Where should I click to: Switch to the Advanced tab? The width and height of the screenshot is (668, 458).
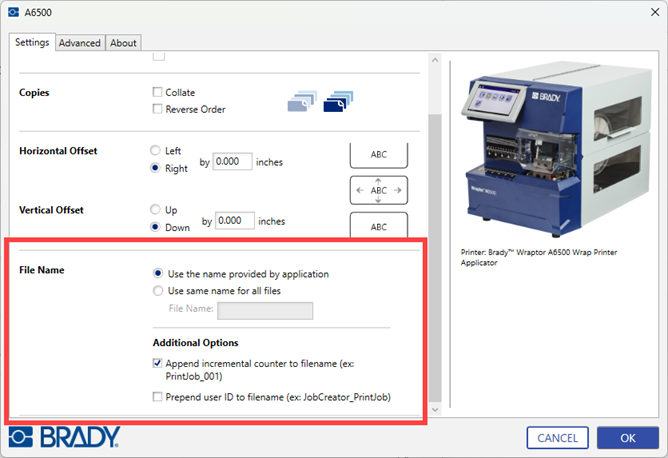(x=80, y=43)
